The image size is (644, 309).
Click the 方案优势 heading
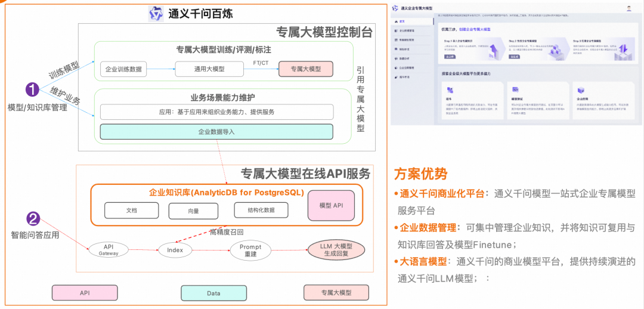coord(420,174)
